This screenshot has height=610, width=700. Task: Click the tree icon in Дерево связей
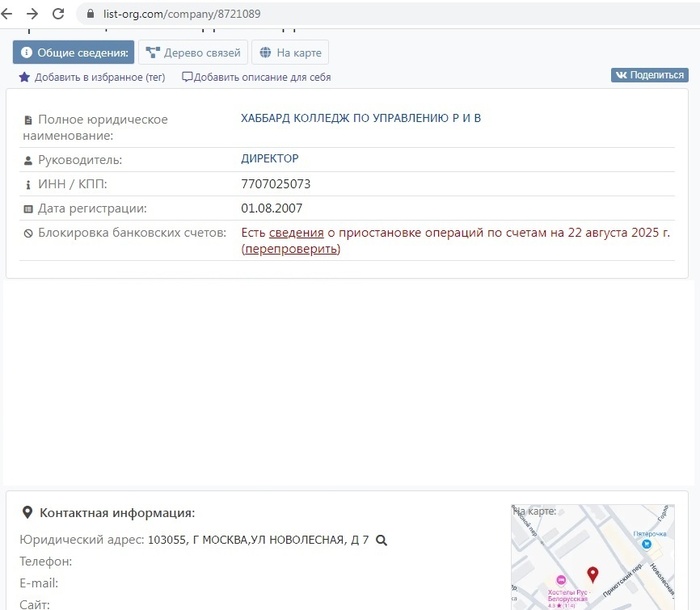tap(153, 53)
